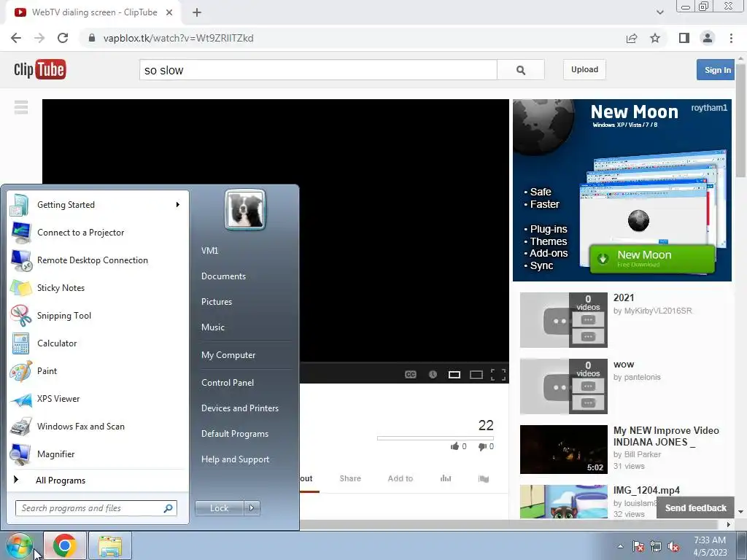Viewport: 747px width, 560px height.
Task: Launch Connect to a Projector
Action: coord(98,233)
